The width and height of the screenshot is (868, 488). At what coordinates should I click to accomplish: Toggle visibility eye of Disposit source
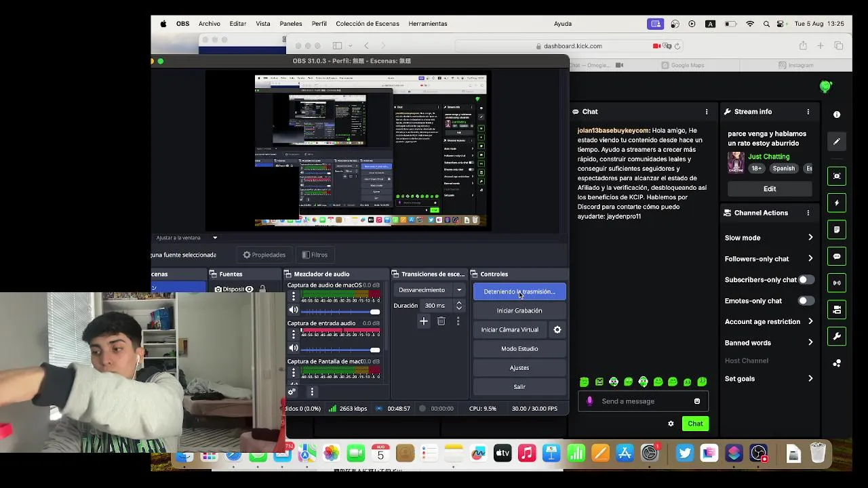pyautogui.click(x=250, y=289)
